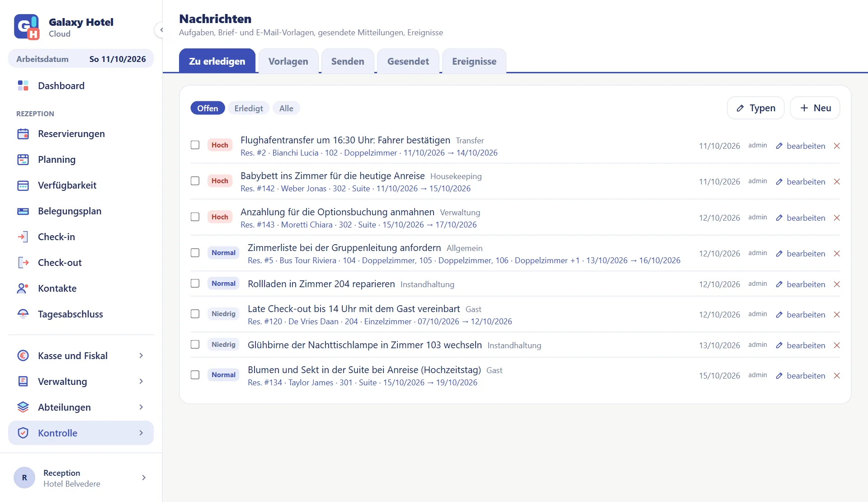Delete the Late Check-out task with X
Viewport: 868px width, 502px height.
[x=837, y=315]
